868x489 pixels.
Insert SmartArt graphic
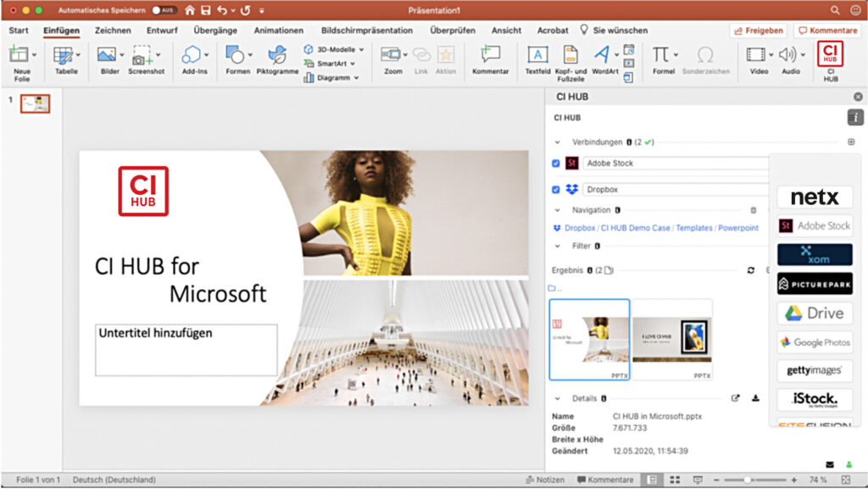(x=328, y=64)
